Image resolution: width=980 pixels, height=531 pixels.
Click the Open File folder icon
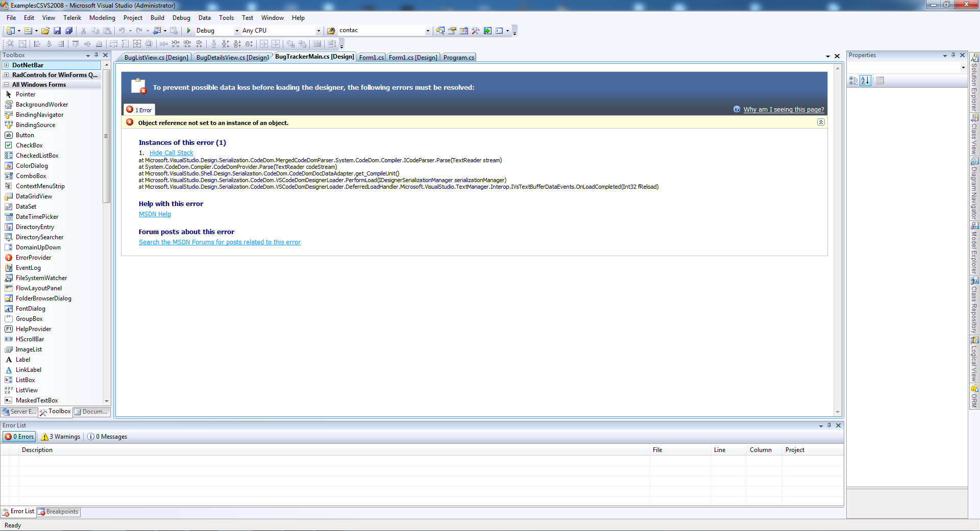click(45, 31)
